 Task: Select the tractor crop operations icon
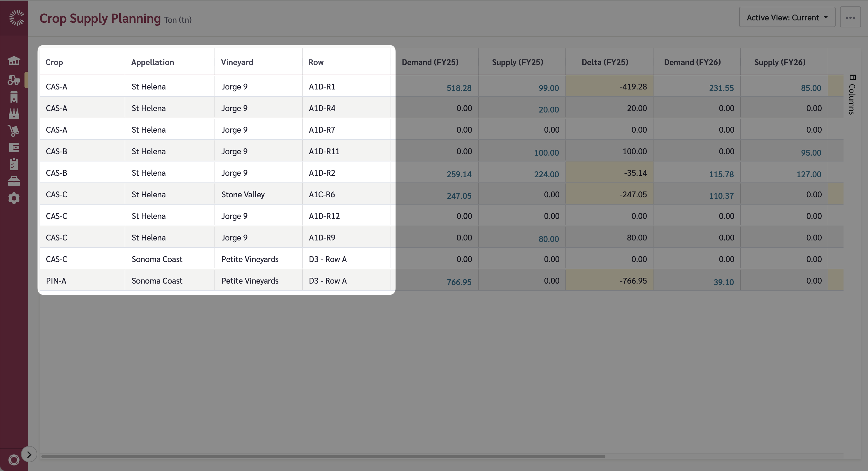point(14,80)
